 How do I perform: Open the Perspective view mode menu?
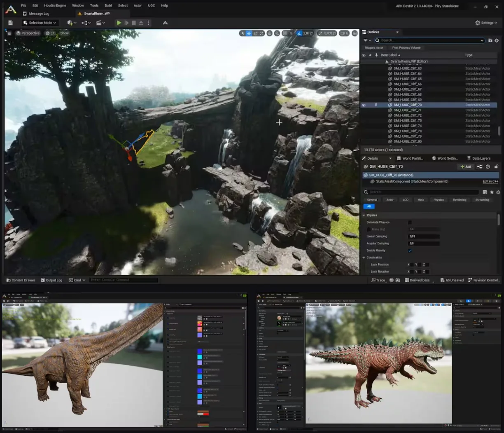28,33
